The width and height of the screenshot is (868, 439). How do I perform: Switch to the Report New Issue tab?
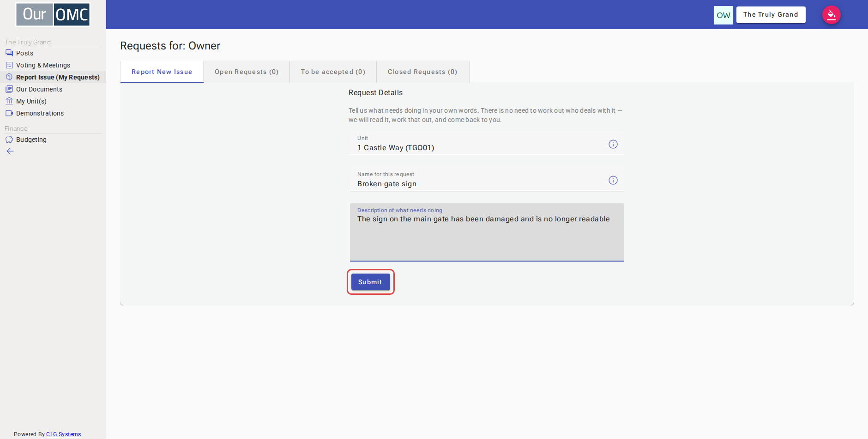[162, 72]
